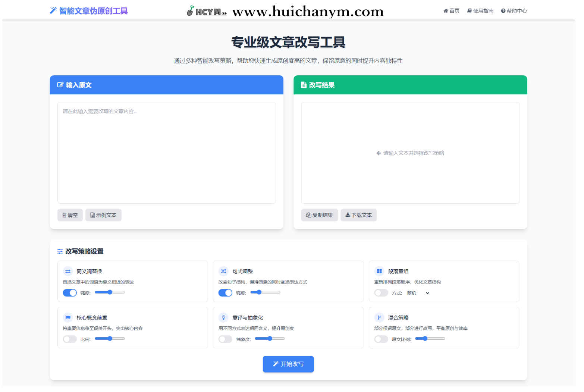This screenshot has height=392, width=584.
Task: Click the mixed strategy branch icon
Action: pyautogui.click(x=379, y=317)
